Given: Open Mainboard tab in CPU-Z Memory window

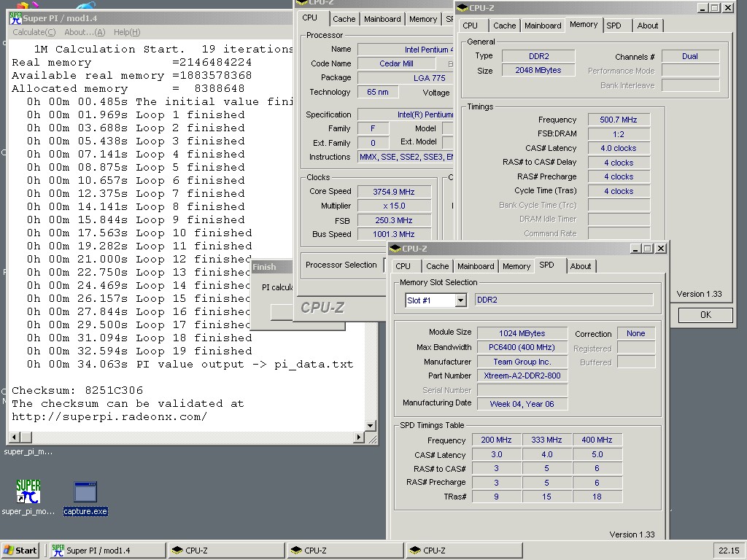Looking at the screenshot, I should point(543,26).
